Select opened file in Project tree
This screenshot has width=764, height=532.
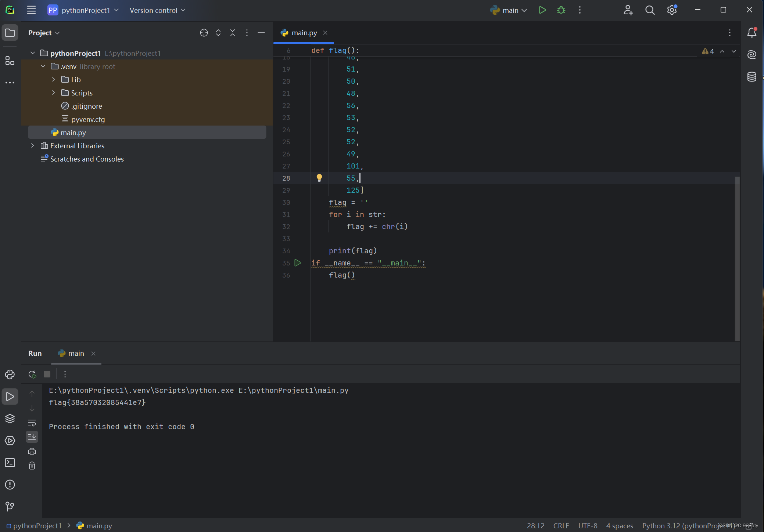click(204, 33)
